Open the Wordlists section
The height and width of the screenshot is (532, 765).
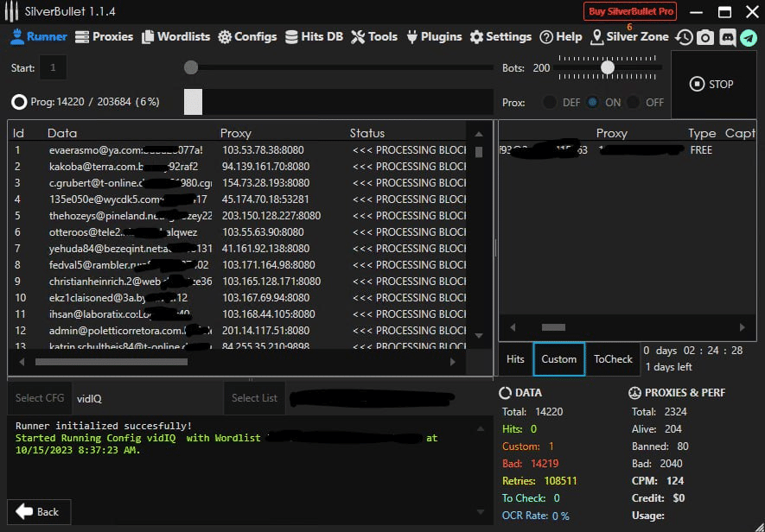(175, 37)
